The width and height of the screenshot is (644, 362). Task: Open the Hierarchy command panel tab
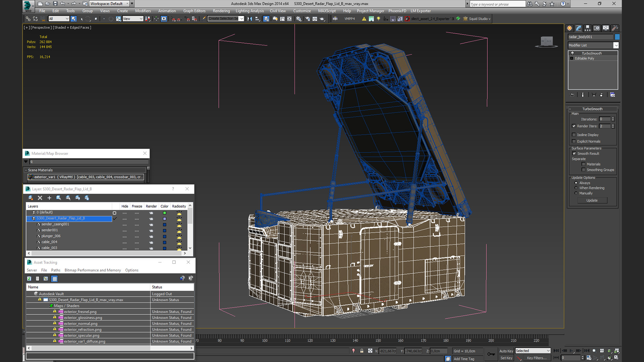587,28
